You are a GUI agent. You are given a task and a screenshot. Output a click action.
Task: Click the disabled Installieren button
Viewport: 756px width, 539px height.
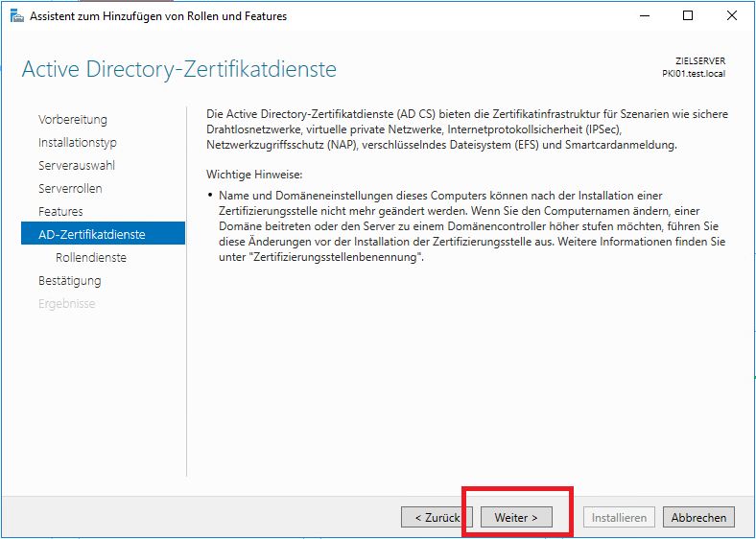tap(619, 518)
